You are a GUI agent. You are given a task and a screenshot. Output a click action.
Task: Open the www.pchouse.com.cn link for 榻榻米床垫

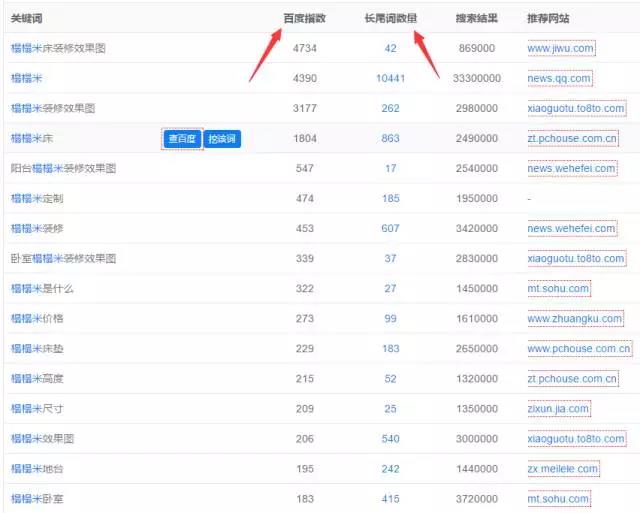579,349
